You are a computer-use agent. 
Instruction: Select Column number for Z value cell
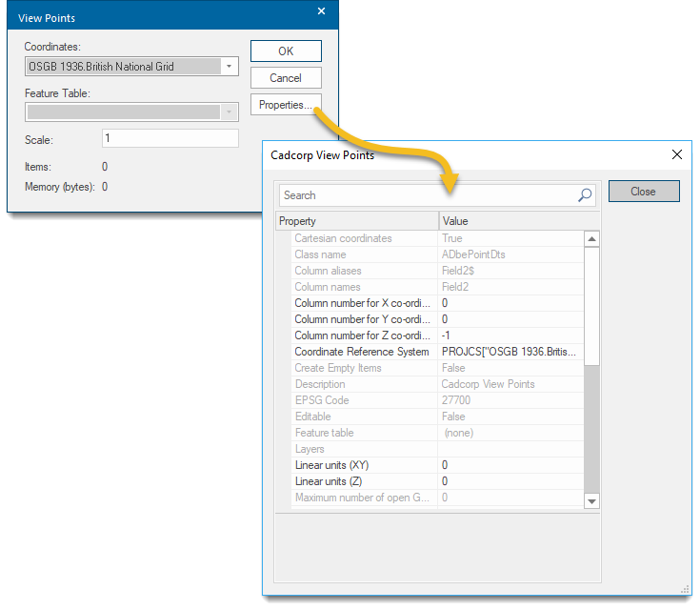[x=510, y=335]
